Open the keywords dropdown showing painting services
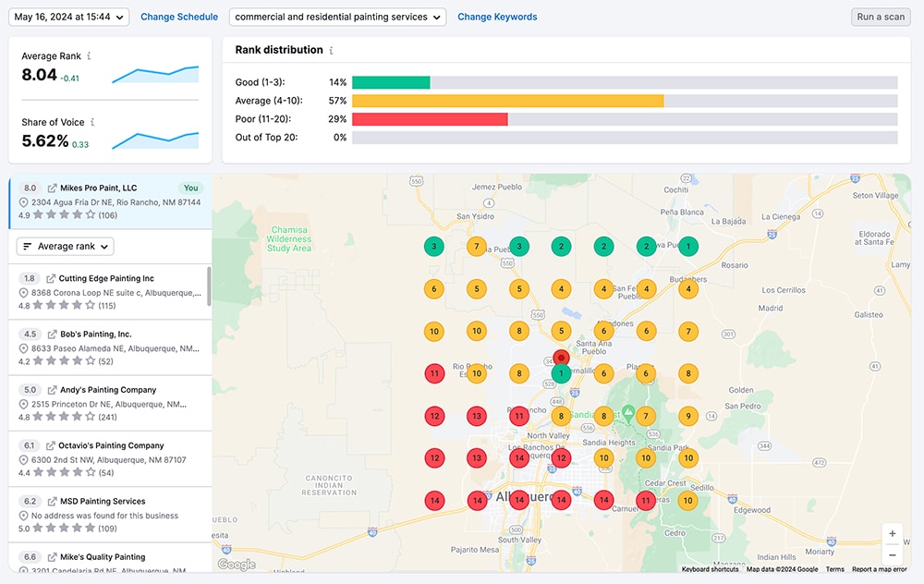The image size is (924, 584). point(337,17)
